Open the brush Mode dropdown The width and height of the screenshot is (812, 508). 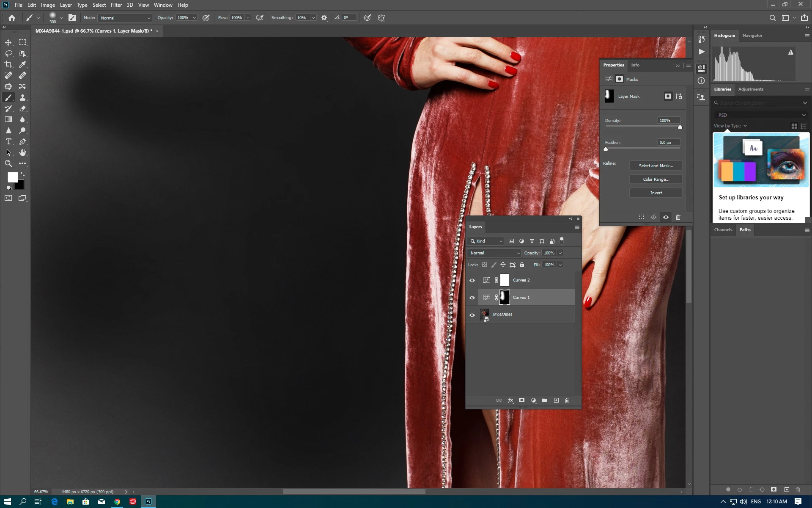pyautogui.click(x=125, y=18)
